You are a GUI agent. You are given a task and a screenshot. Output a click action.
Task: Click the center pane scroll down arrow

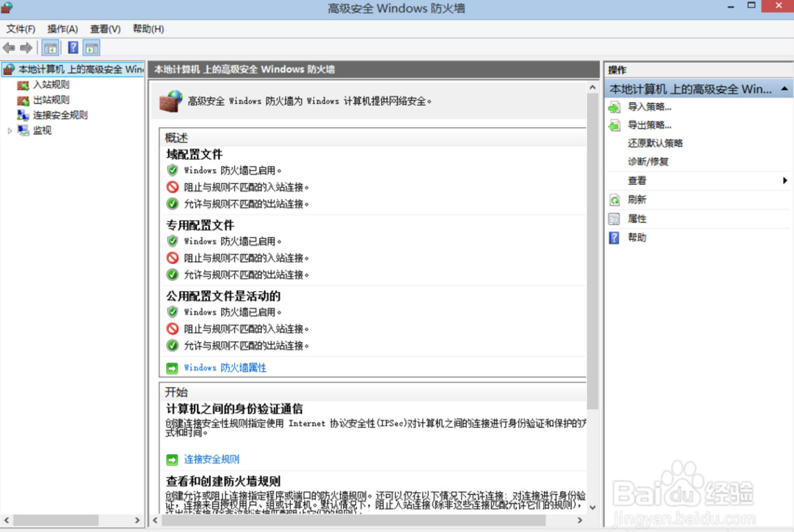pos(593,507)
